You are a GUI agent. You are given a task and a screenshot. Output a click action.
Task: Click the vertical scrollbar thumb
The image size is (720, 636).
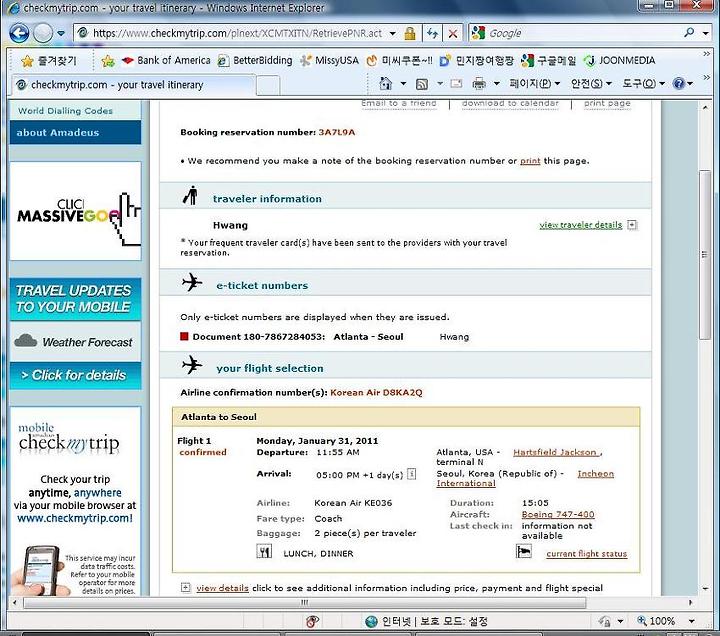[704, 255]
